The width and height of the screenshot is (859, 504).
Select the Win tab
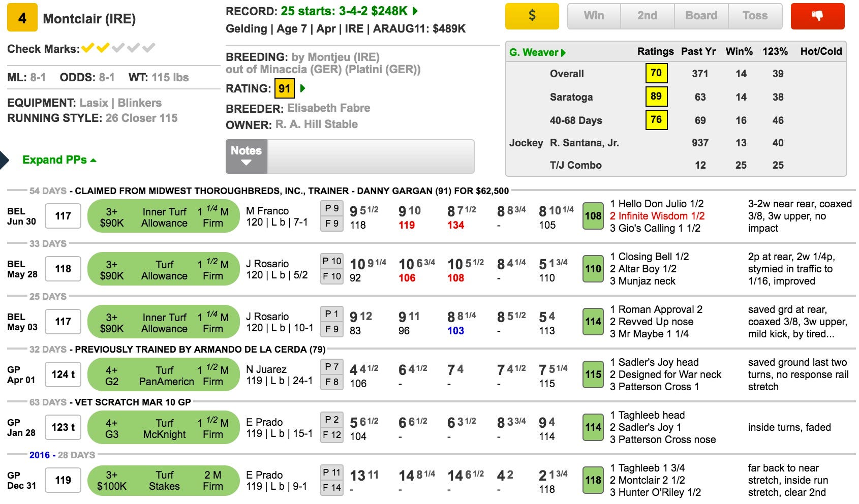coord(594,16)
